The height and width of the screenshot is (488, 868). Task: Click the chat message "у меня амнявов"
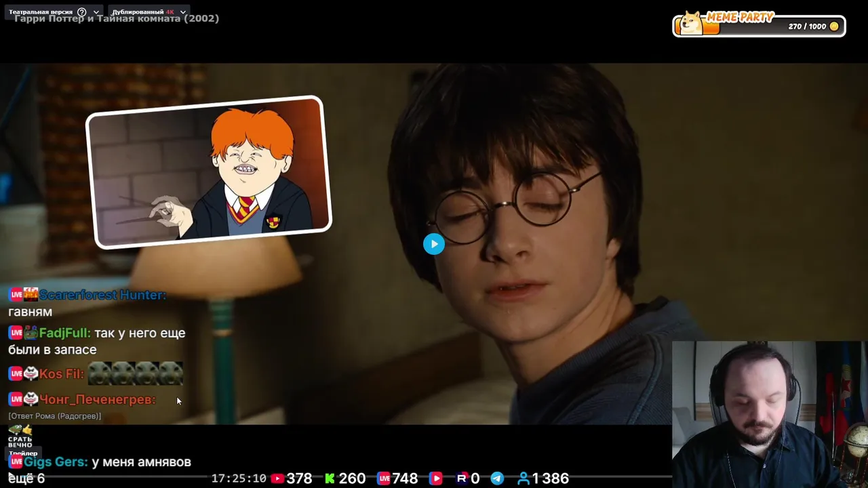(x=141, y=462)
